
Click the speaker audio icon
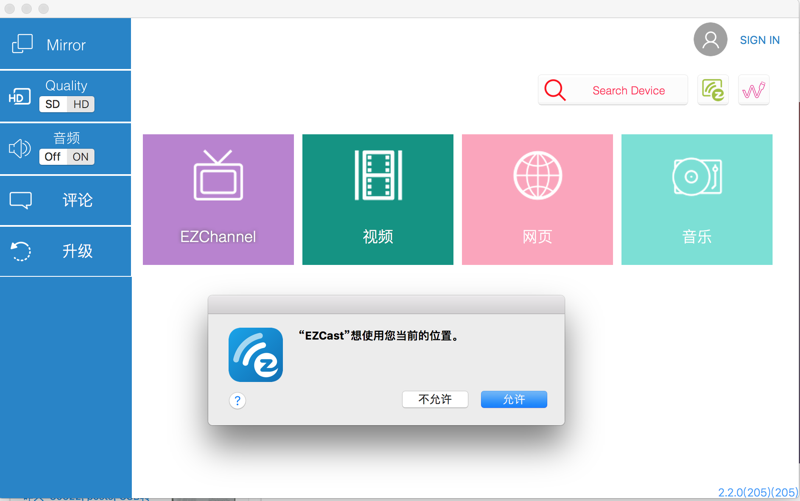coord(20,148)
